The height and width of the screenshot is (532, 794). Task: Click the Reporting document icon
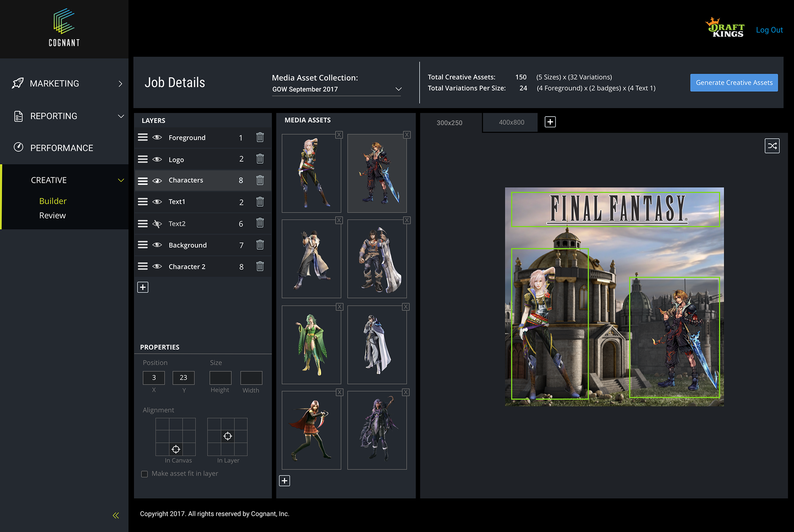[x=18, y=116]
